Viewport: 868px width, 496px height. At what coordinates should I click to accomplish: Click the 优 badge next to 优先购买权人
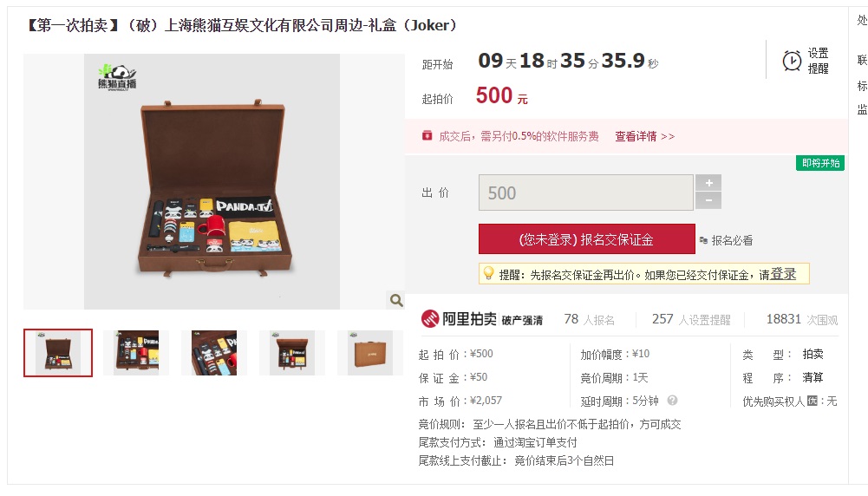pos(813,401)
